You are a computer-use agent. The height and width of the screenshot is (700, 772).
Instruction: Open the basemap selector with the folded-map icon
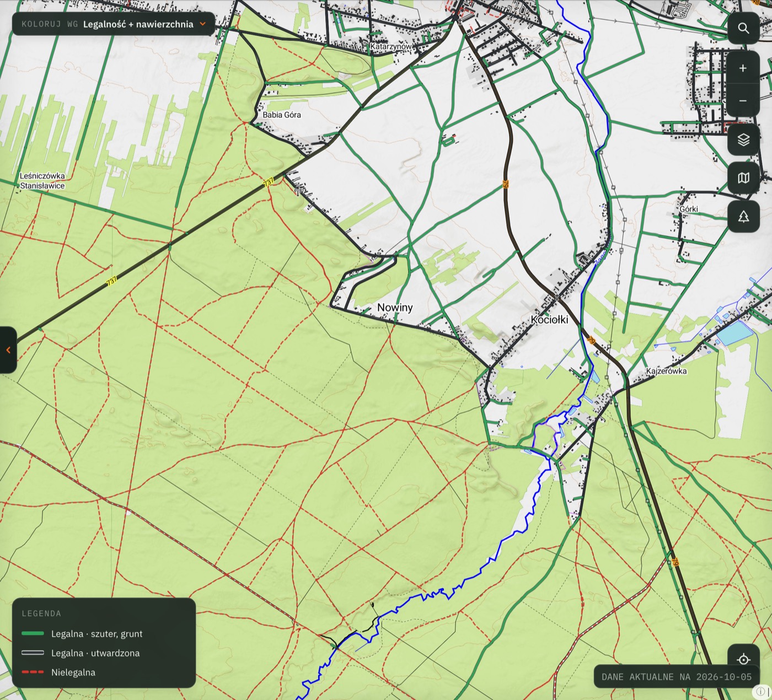click(743, 178)
